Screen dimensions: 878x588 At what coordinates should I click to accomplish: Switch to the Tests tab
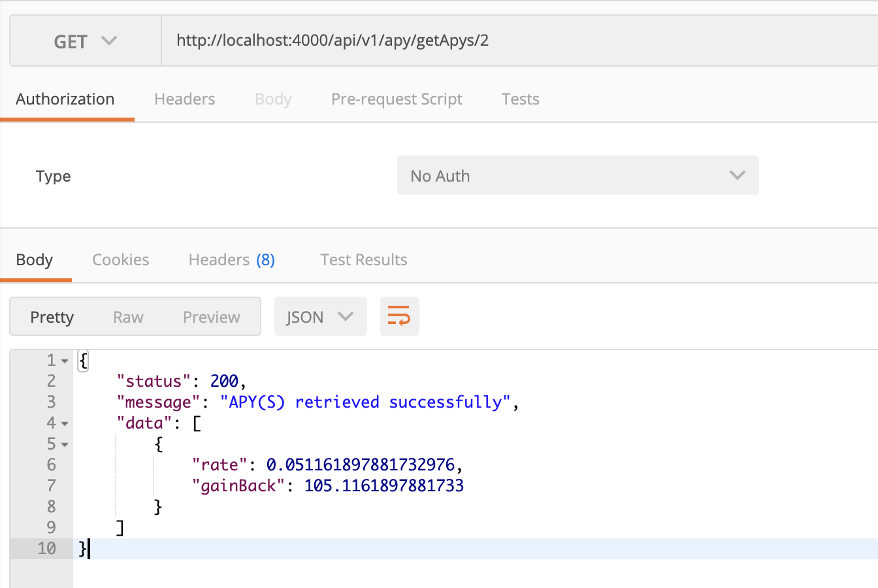520,99
